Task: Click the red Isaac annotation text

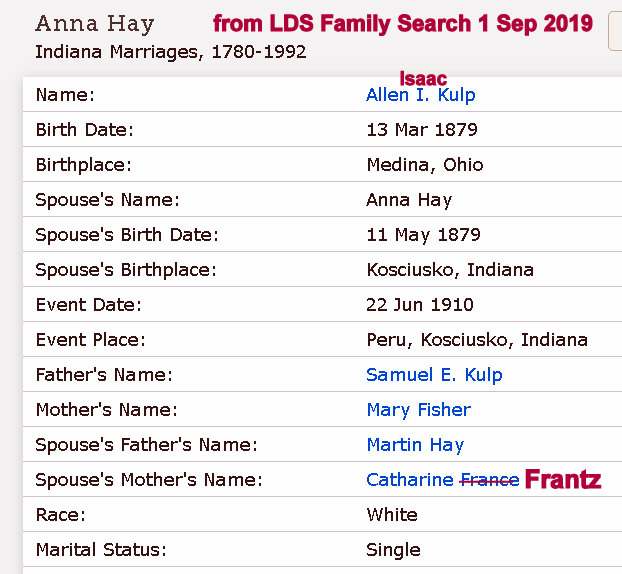Action: 423,77
